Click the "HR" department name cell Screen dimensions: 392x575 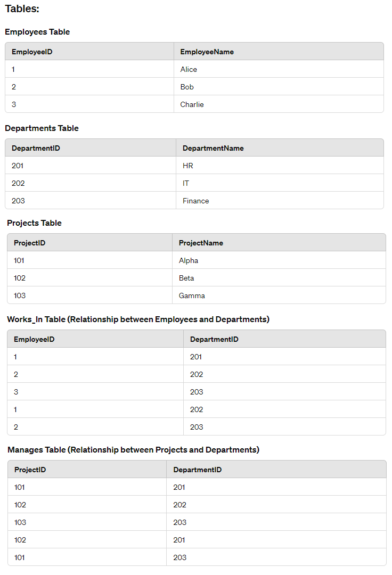pyautogui.click(x=188, y=166)
